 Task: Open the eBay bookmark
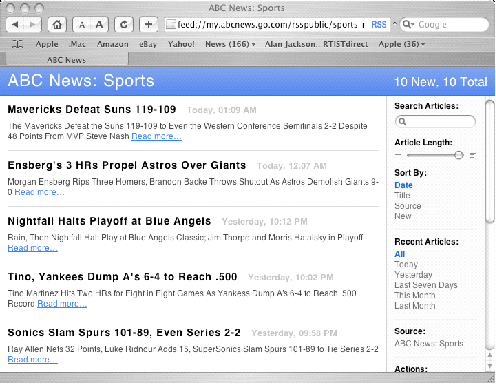tap(148, 44)
